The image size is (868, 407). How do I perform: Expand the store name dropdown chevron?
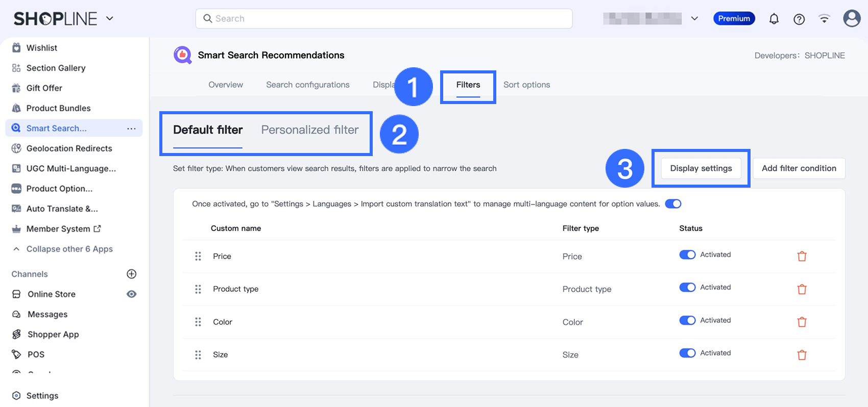pos(694,19)
